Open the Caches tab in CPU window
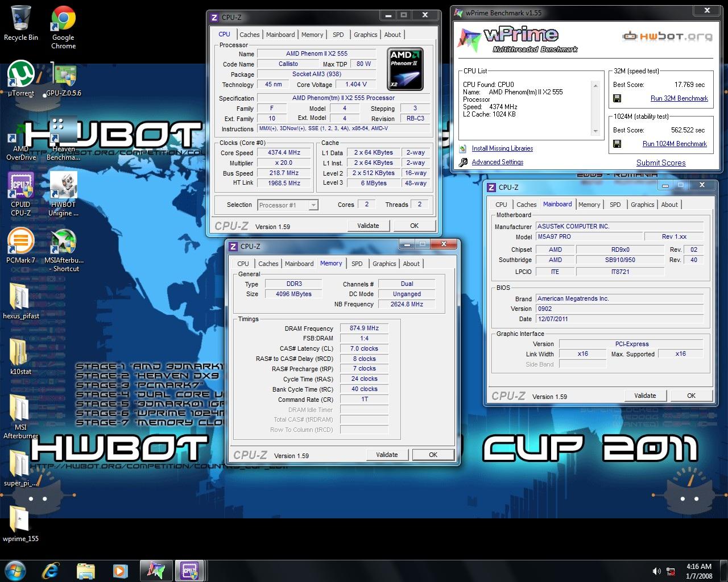This screenshot has height=582, width=728. click(x=249, y=35)
